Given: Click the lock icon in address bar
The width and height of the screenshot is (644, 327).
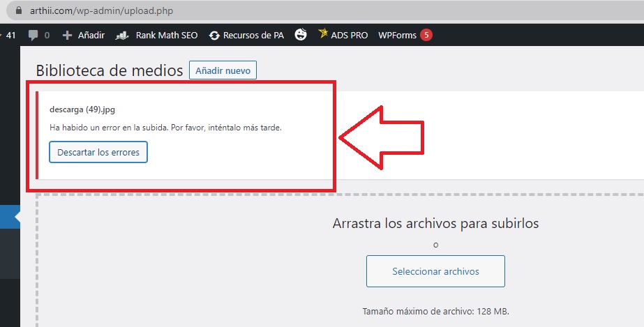Looking at the screenshot, I should click(18, 10).
